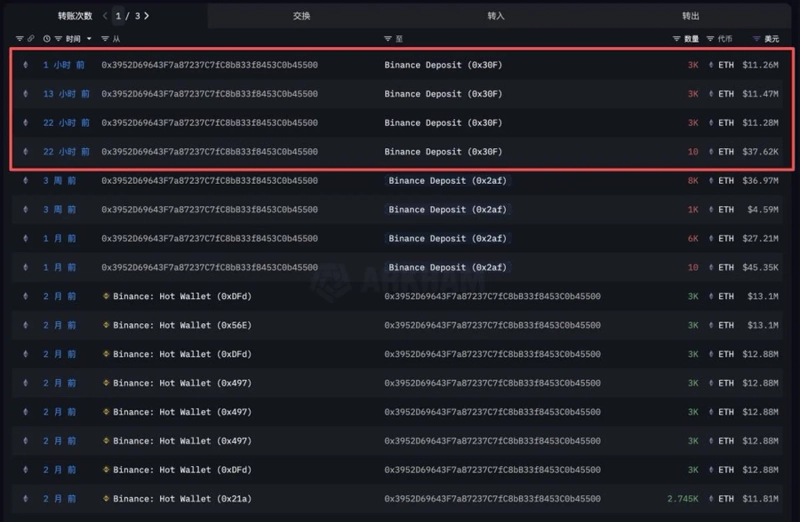Click the filter icon beside 从 column
Image resolution: width=800 pixels, height=522 pixels.
[x=106, y=39]
